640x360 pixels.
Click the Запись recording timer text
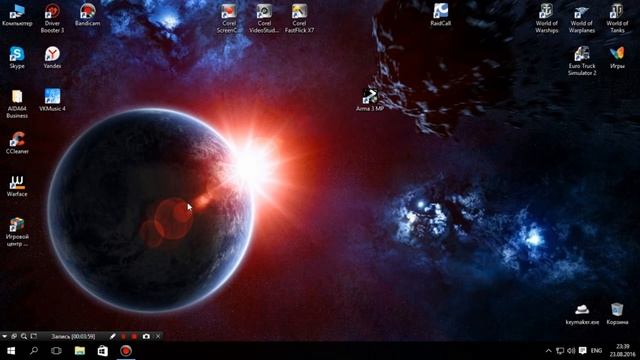[73, 336]
